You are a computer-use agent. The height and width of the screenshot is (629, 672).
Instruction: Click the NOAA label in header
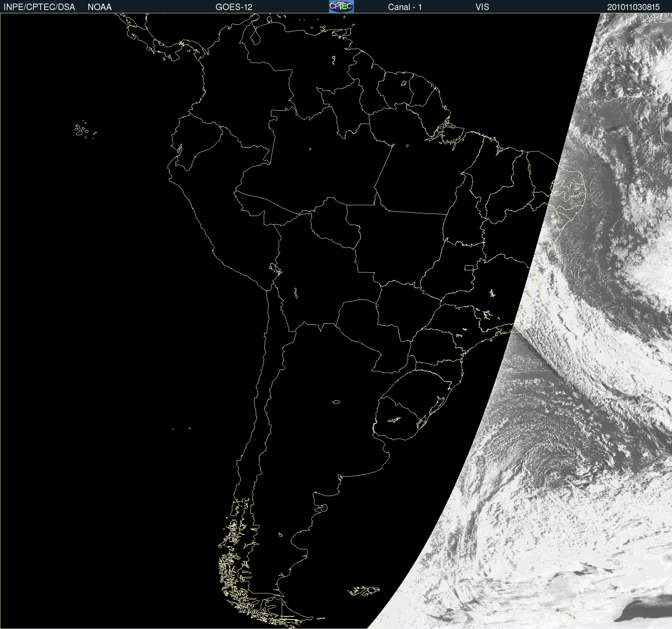pos(100,7)
